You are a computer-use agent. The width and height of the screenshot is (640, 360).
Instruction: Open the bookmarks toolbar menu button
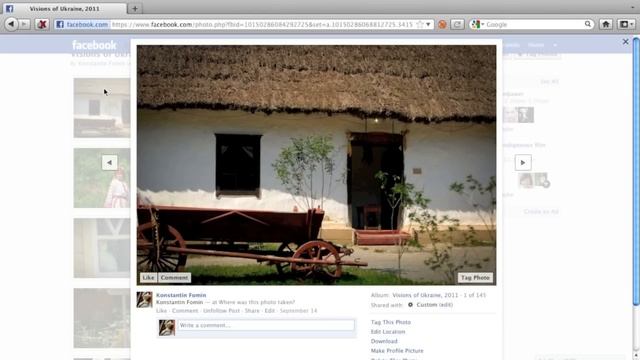pyautogui.click(x=626, y=24)
